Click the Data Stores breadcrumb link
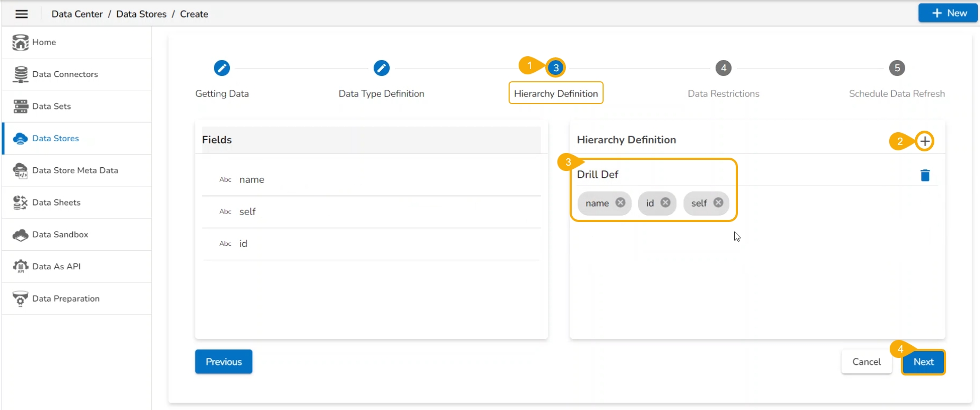Screen dimensions: 980x410 [x=141, y=14]
